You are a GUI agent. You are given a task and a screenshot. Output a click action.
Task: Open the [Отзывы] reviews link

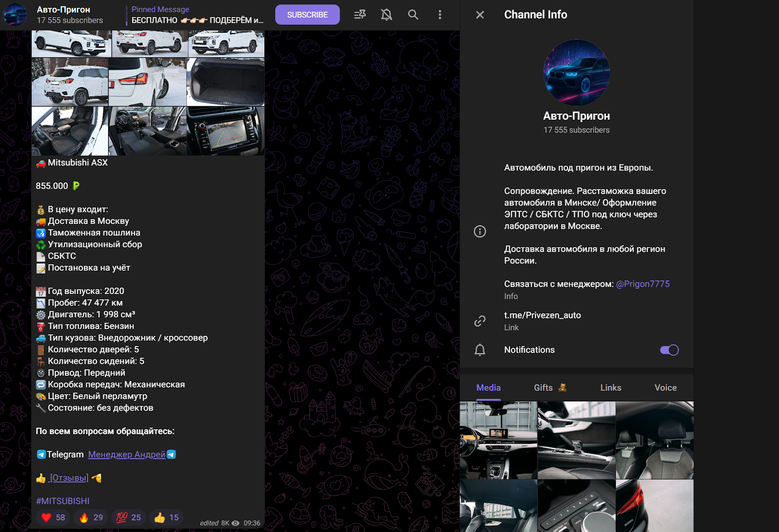(68, 477)
